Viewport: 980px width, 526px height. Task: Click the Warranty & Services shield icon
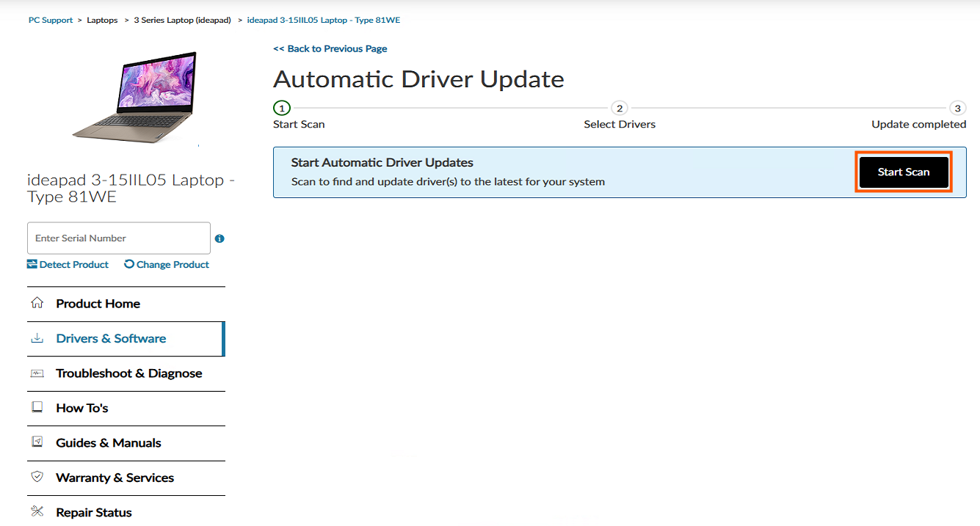(37, 477)
